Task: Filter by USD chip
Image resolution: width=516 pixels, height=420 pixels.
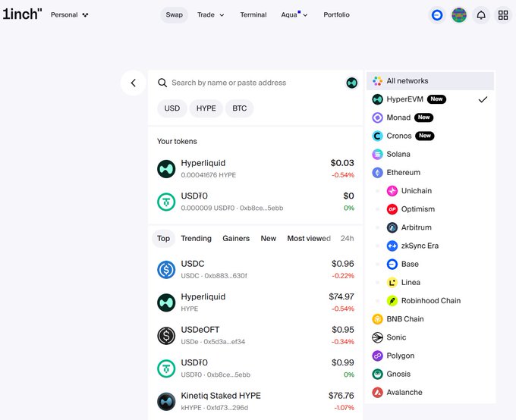Action: [x=172, y=108]
